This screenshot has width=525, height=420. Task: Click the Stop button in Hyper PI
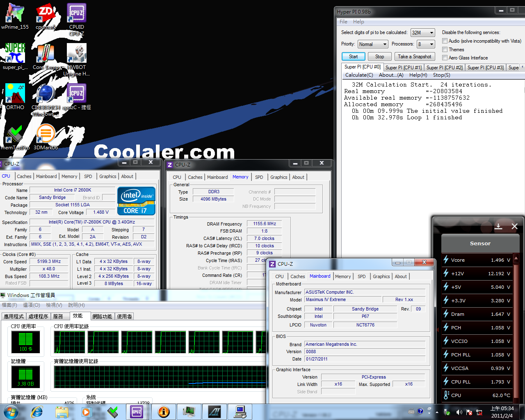[x=379, y=57]
